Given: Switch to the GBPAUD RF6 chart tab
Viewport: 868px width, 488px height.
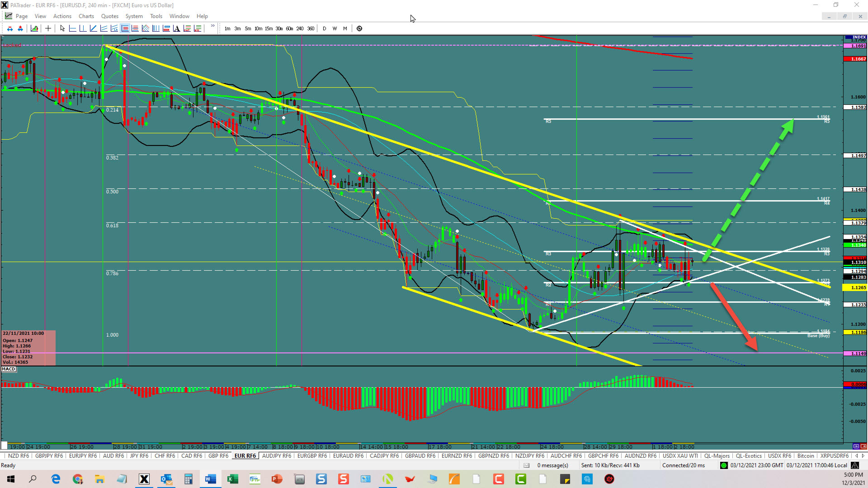Looking at the screenshot, I should coord(420,456).
